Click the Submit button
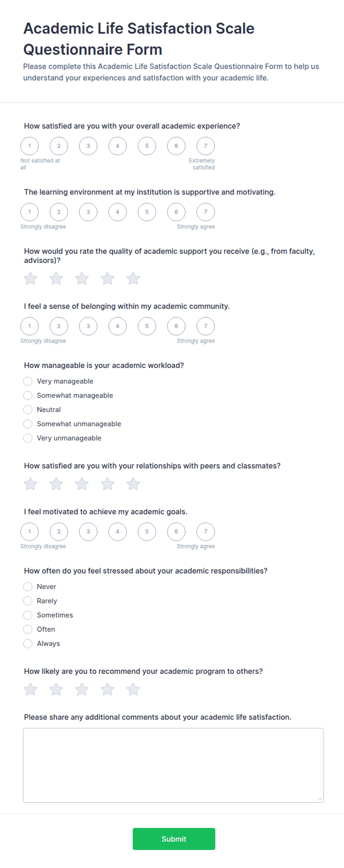 (174, 839)
